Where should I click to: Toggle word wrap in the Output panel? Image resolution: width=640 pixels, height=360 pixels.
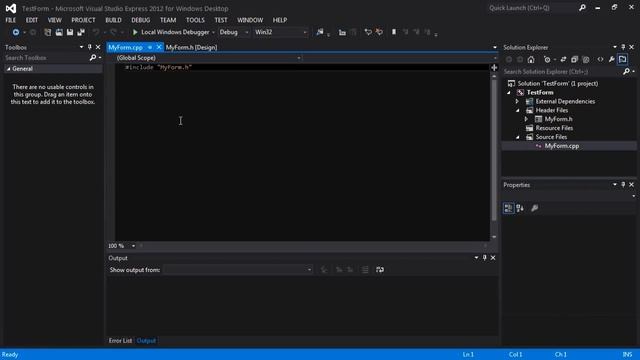click(x=380, y=270)
